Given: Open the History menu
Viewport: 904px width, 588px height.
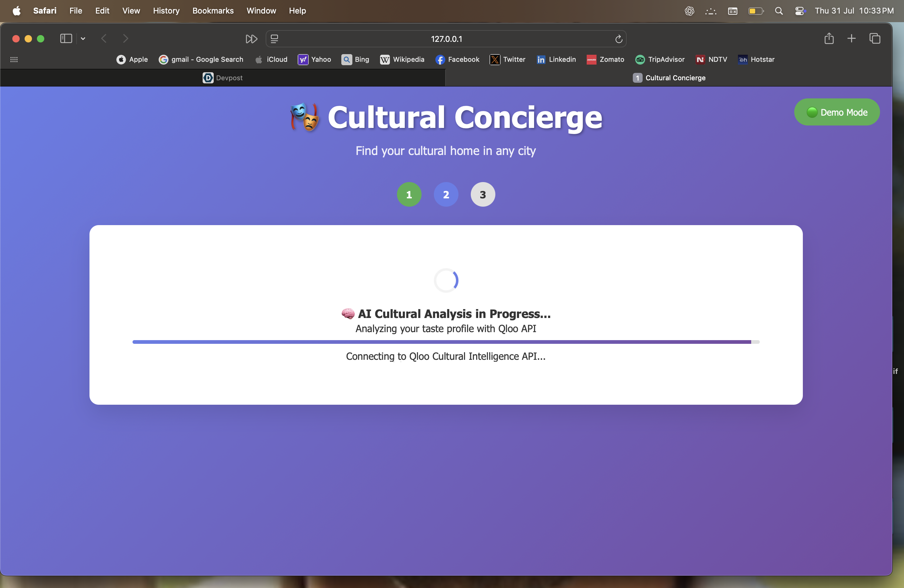Looking at the screenshot, I should 166,11.
